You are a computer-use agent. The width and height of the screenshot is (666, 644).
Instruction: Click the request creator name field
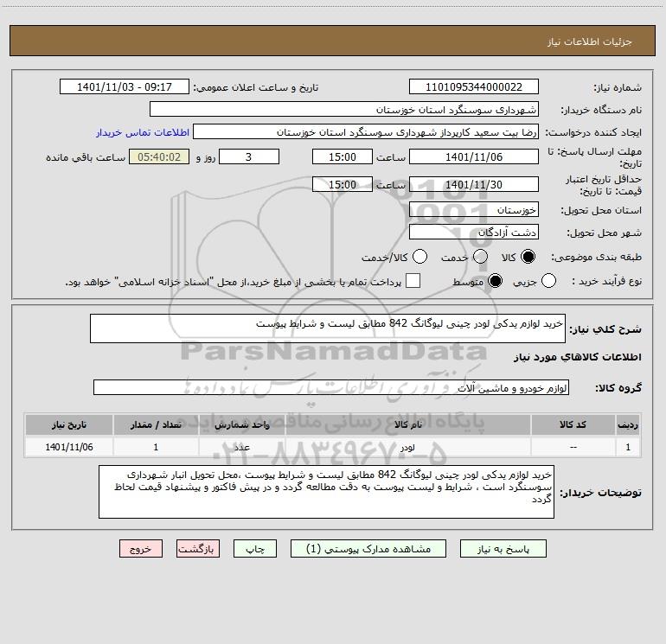[366, 131]
